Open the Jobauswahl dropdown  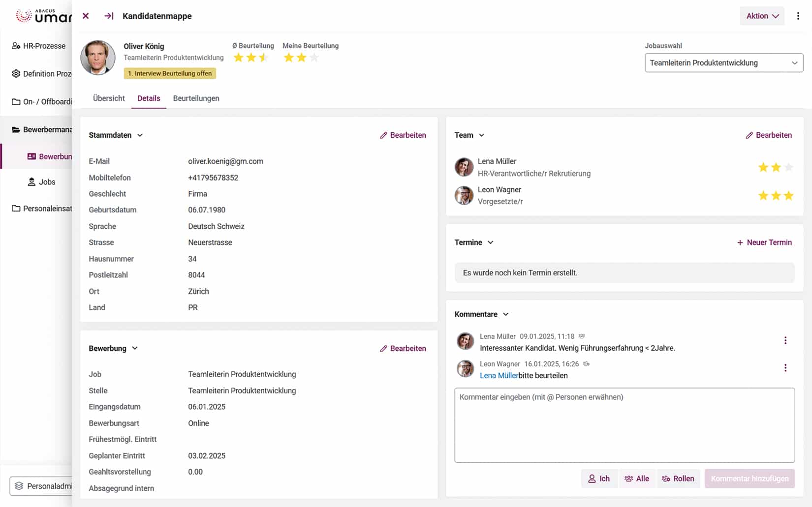(723, 62)
